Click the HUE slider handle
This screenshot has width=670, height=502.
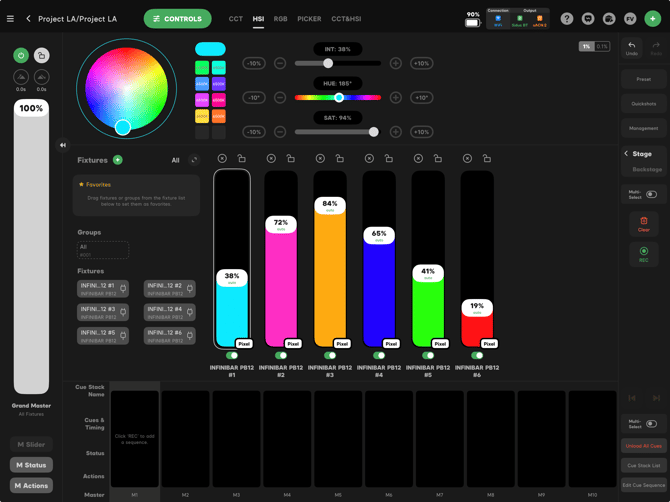pyautogui.click(x=339, y=98)
